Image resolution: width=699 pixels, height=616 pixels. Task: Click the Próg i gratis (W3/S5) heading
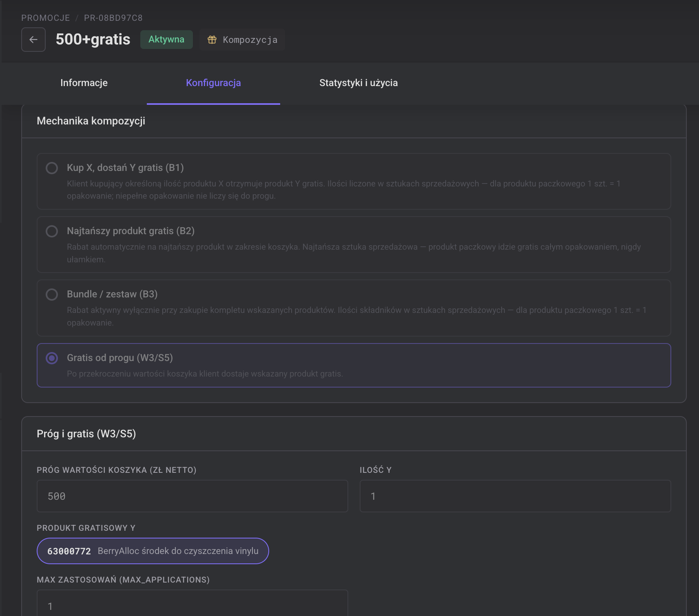86,434
